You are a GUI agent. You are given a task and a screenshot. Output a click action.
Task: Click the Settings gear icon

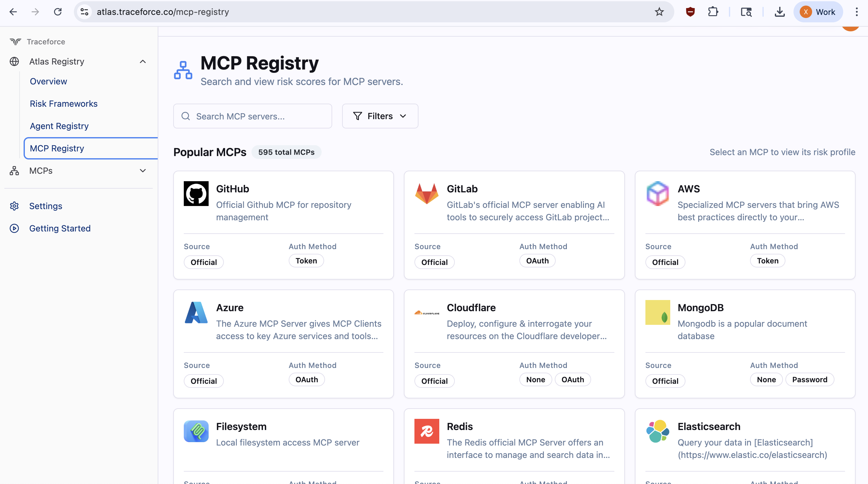pos(14,206)
